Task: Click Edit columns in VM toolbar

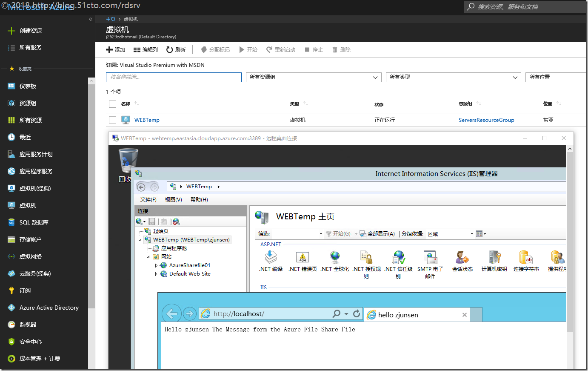Action: point(146,50)
